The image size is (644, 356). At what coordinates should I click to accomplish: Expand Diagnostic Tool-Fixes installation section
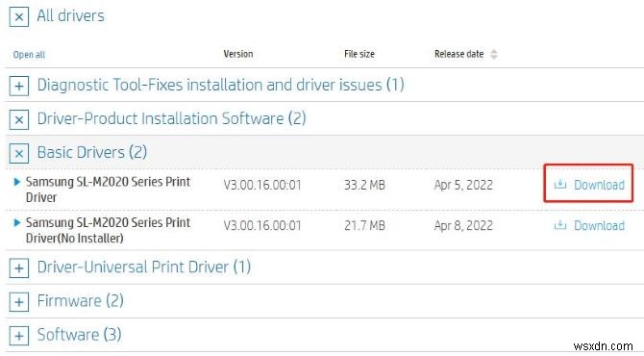[x=19, y=86]
